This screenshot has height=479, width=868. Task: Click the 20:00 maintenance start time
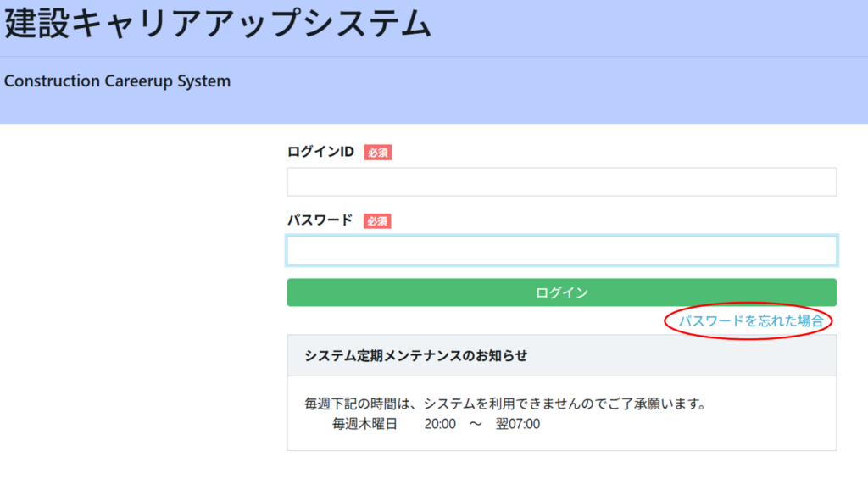click(x=440, y=424)
